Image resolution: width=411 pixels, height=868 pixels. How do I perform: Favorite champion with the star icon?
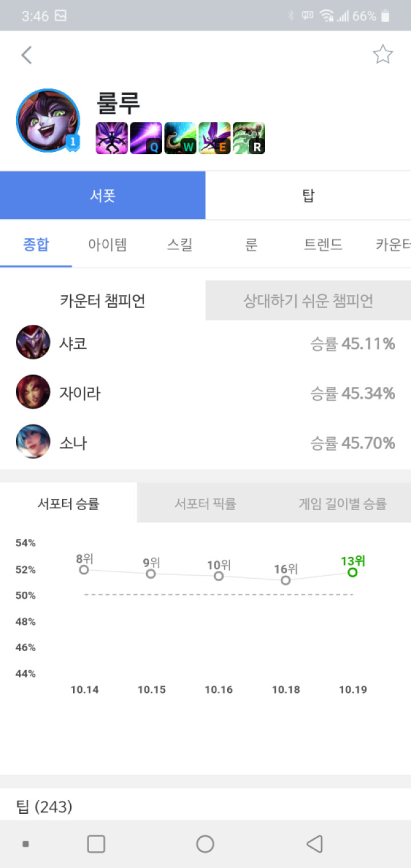382,55
